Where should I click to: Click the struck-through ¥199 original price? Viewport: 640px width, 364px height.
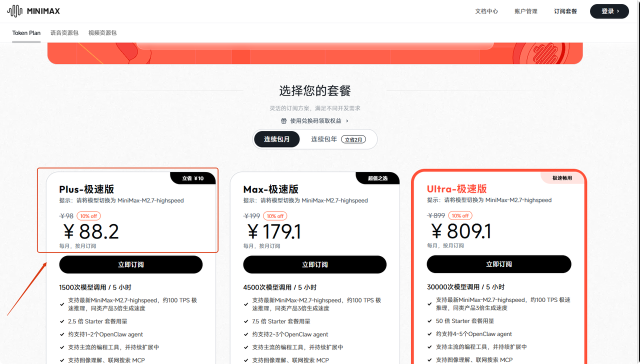[x=251, y=216]
